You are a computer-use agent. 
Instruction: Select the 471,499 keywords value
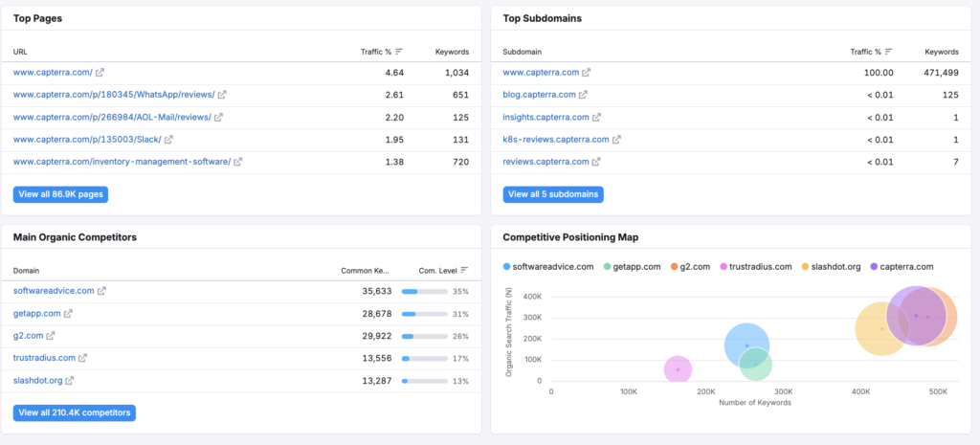tap(941, 73)
